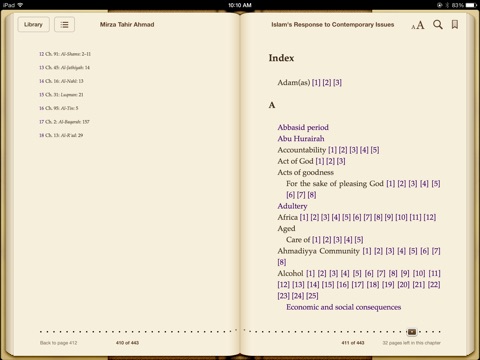Bookmark this page with the ribbon icon

coord(455,24)
